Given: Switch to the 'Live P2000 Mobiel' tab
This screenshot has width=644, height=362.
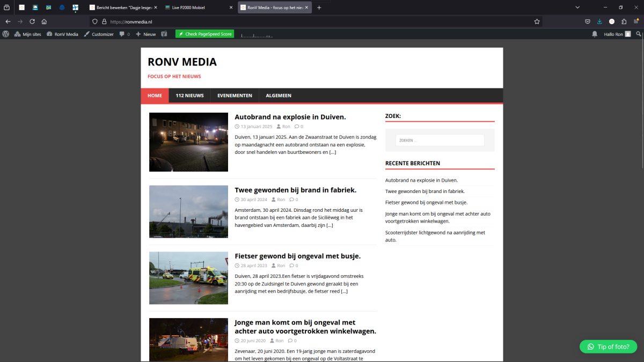Looking at the screenshot, I should point(199,8).
